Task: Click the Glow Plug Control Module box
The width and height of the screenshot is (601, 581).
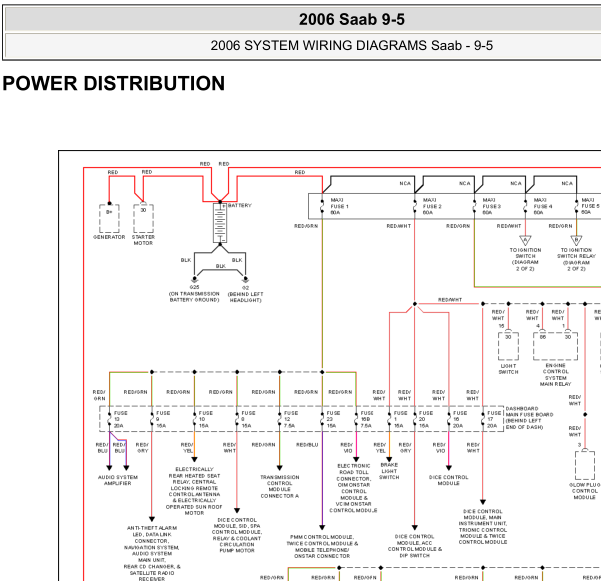Action: (x=585, y=465)
